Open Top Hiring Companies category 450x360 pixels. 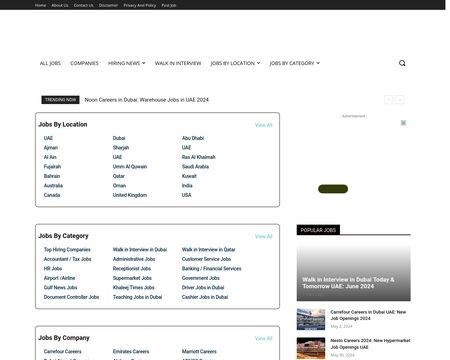tap(67, 250)
